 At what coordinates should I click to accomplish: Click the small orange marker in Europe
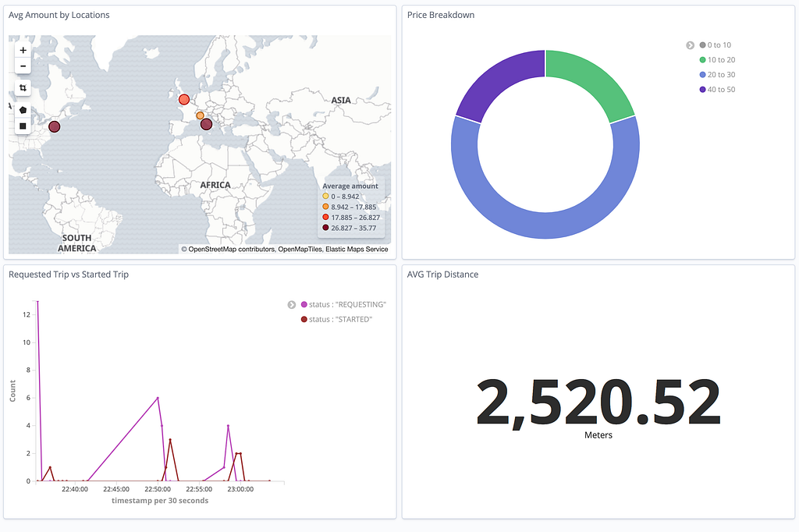200,115
